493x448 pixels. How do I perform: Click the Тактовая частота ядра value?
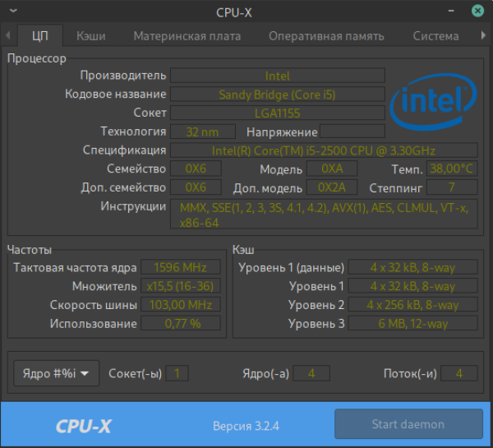(180, 267)
